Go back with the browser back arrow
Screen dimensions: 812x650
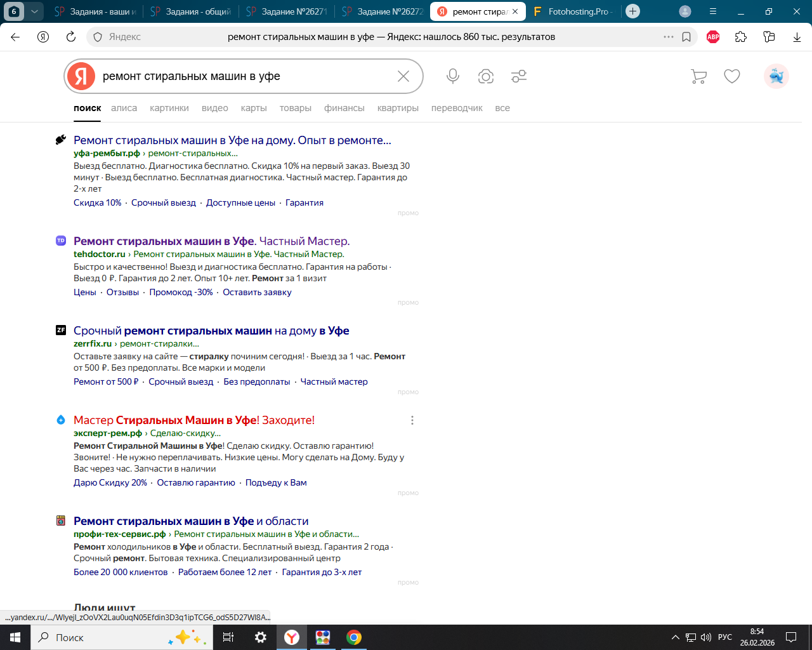coord(15,37)
